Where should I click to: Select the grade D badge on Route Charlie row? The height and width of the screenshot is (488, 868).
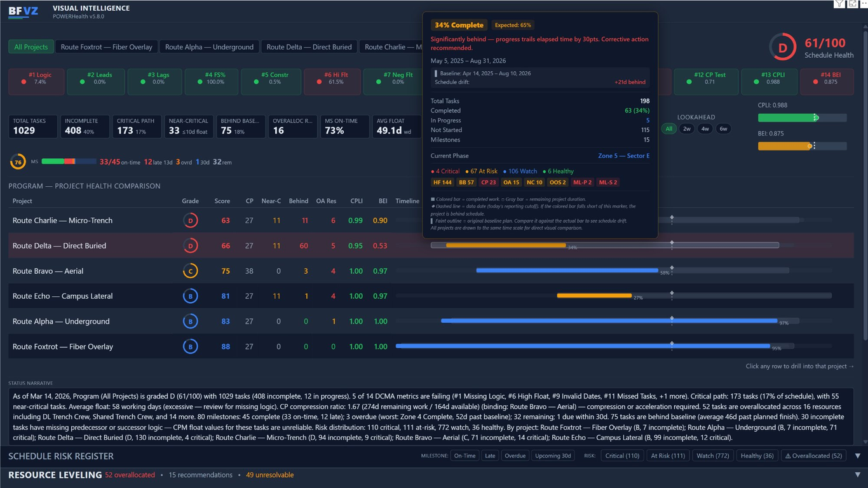[x=191, y=220]
